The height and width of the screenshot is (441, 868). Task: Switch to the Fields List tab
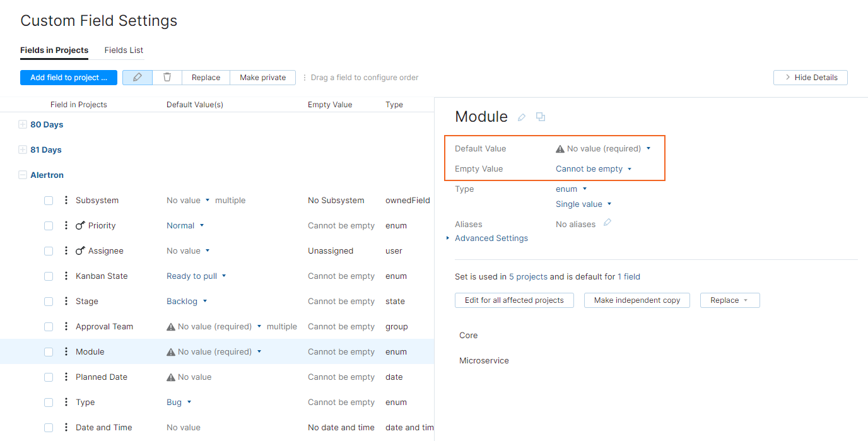coord(124,50)
